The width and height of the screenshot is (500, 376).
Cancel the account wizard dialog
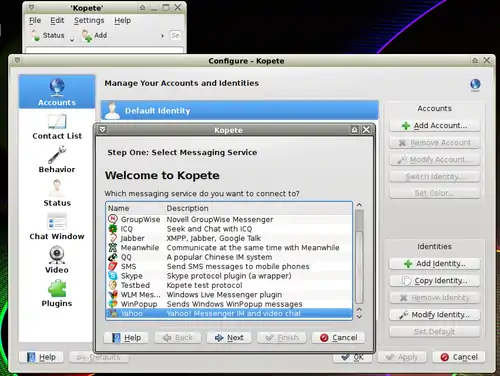338,338
